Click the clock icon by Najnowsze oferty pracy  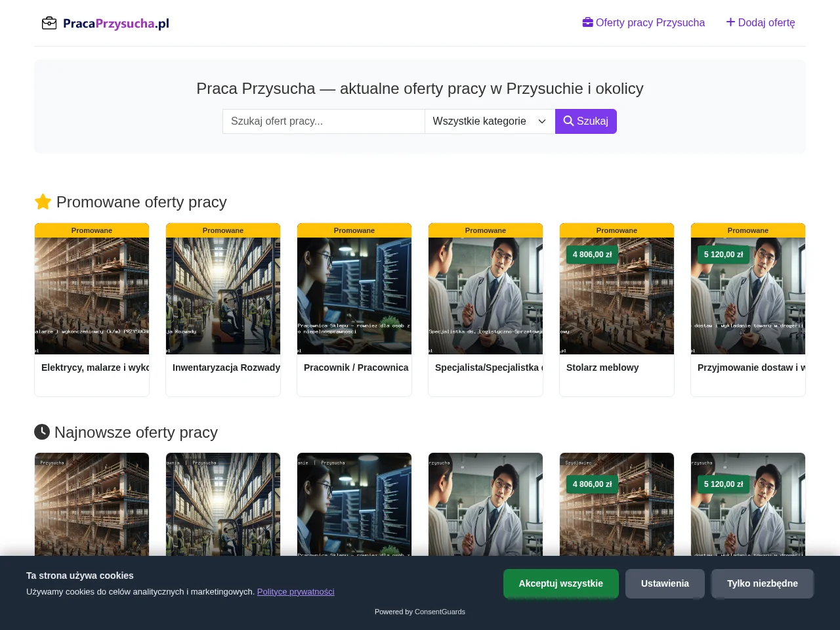pyautogui.click(x=42, y=432)
